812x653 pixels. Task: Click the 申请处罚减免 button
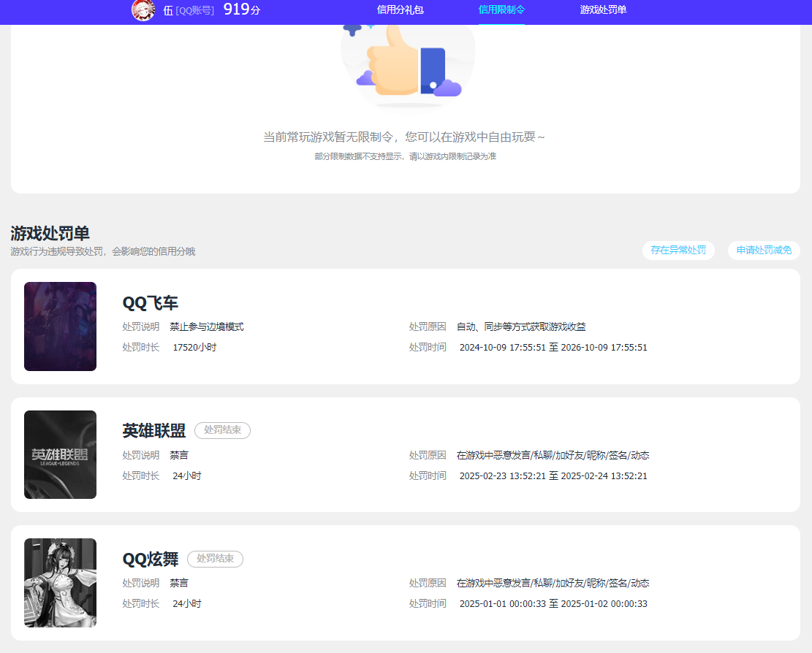[x=764, y=251]
